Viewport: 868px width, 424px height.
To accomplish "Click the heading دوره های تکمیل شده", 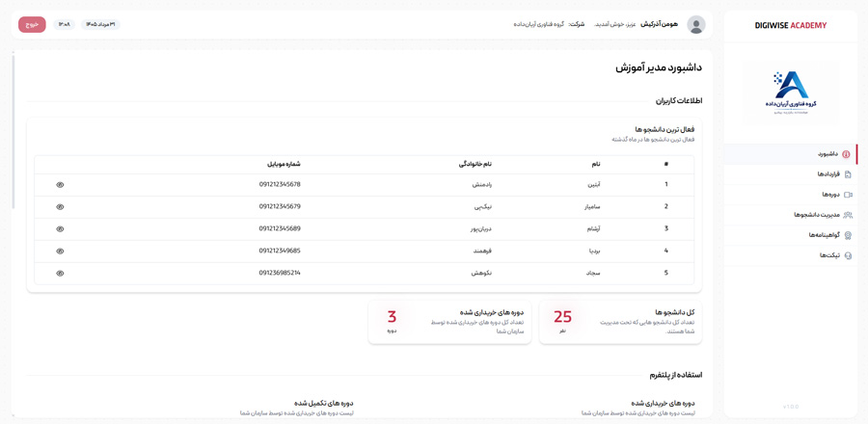I will [324, 404].
